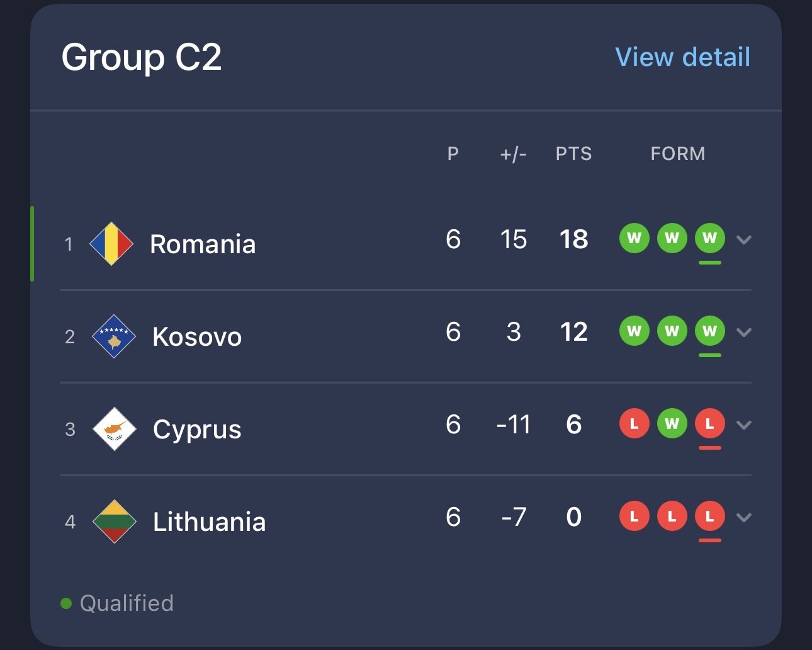This screenshot has height=650, width=812.
Task: Click Romania's most recent win badge
Action: [x=709, y=238]
